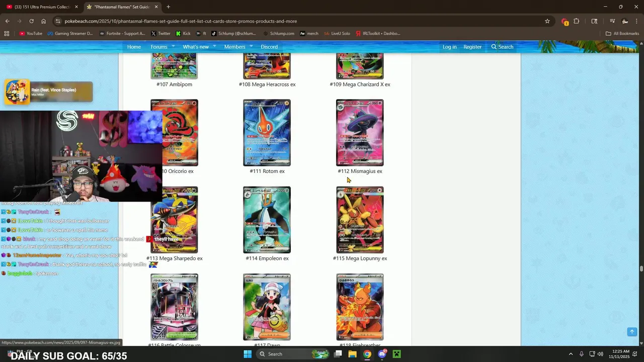View the #112 Mismagius ex card image
The width and height of the screenshot is (644, 362).
click(x=360, y=133)
